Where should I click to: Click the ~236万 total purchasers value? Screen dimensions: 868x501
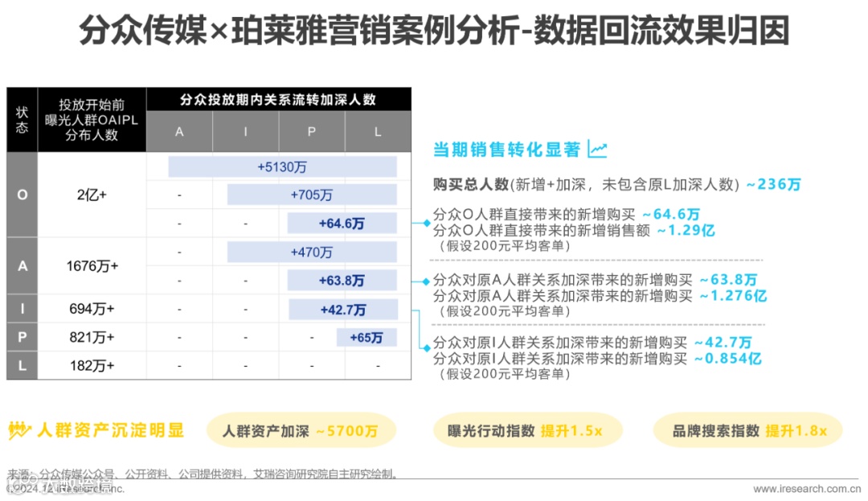click(x=773, y=184)
